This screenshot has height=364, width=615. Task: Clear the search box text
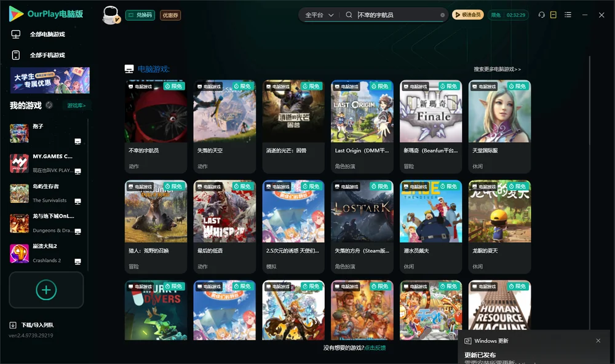442,15
